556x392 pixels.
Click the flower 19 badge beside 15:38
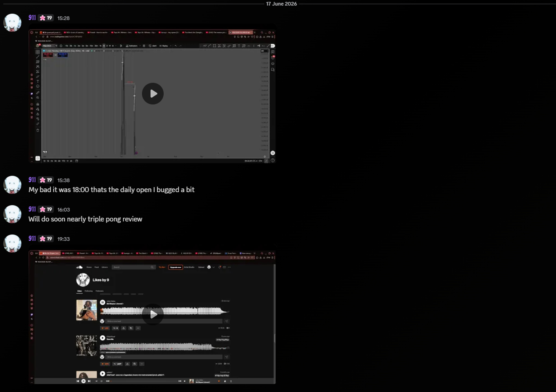click(46, 180)
